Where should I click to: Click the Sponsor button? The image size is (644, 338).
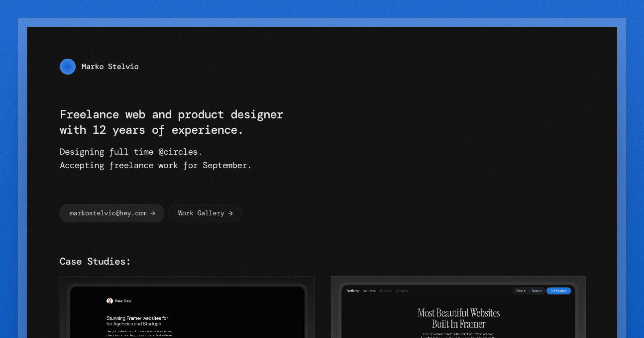click(537, 291)
